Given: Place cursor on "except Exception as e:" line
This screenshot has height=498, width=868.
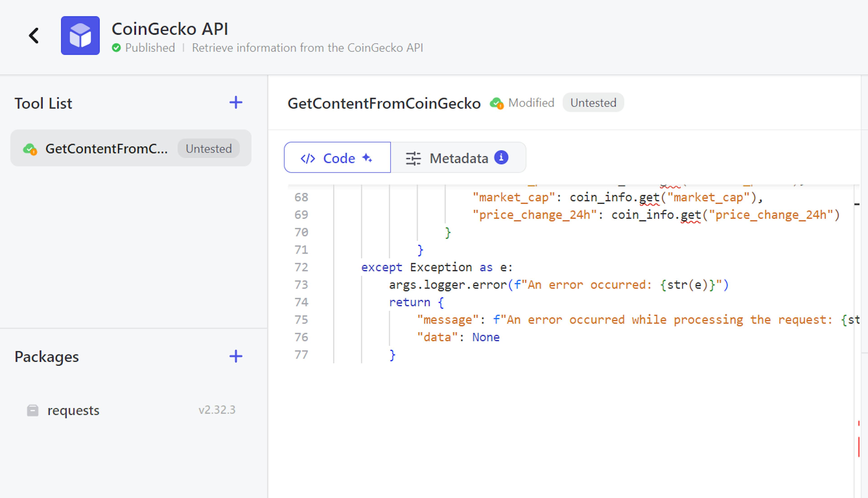Looking at the screenshot, I should pos(437,267).
